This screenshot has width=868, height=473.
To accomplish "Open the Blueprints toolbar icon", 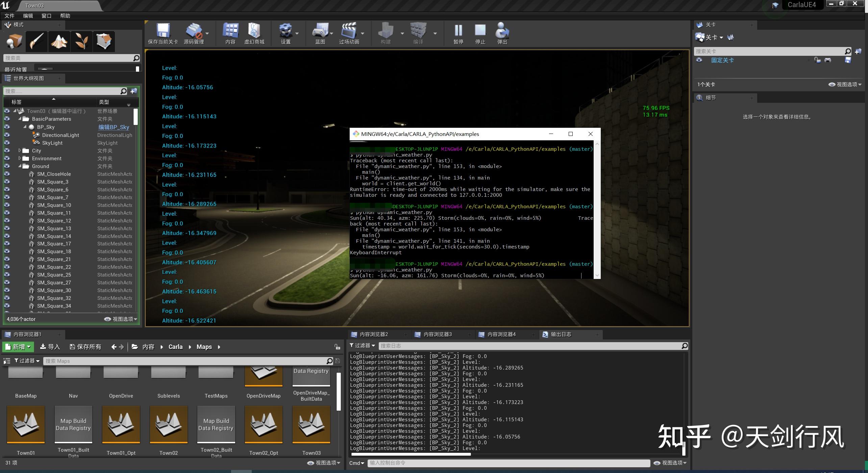I will [x=320, y=30].
